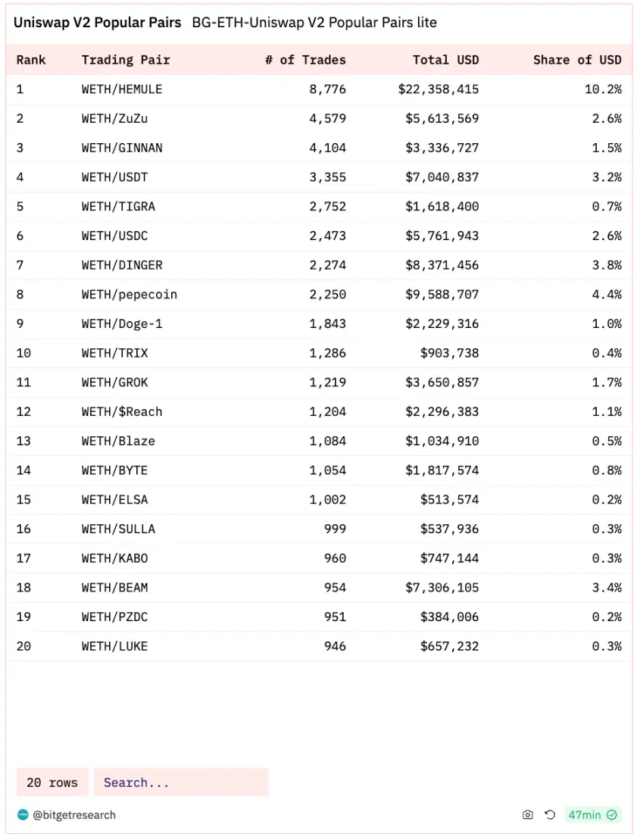This screenshot has height=840, width=637.
Task: Sort by the Rank column header
Action: pos(31,60)
